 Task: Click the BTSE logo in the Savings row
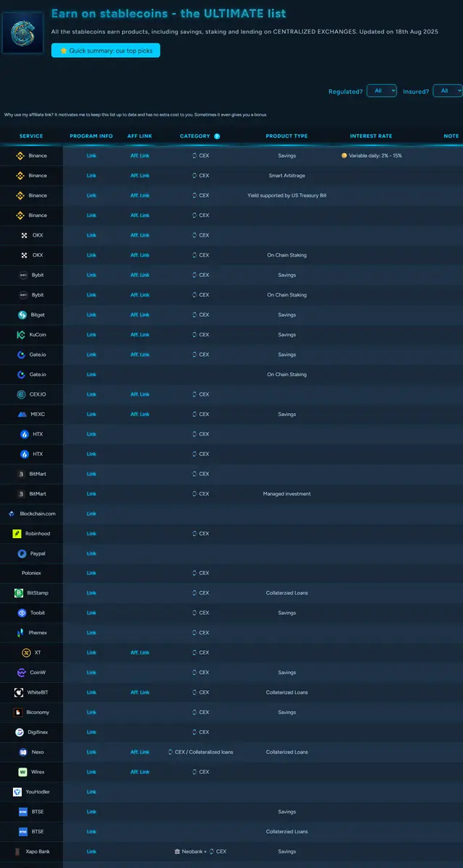(23, 812)
